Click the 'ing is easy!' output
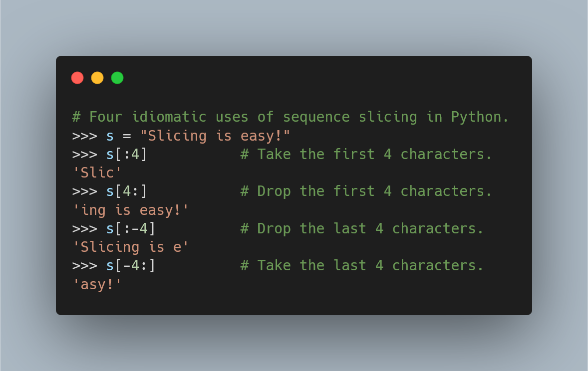The image size is (588, 371). coord(131,210)
